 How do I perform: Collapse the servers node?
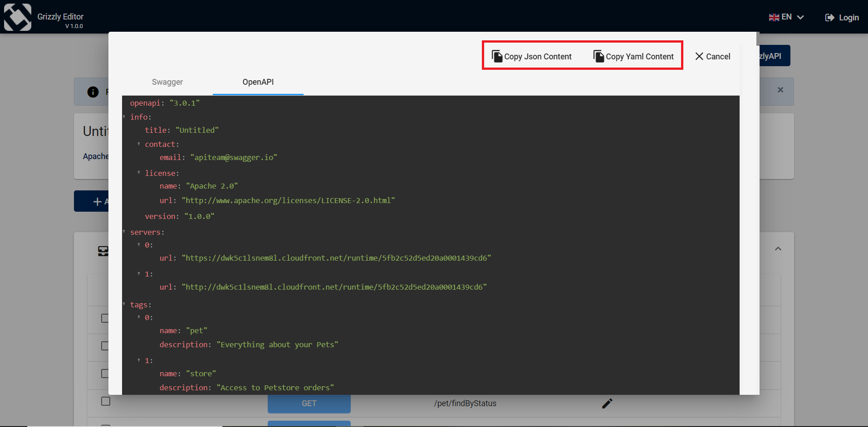[124, 232]
